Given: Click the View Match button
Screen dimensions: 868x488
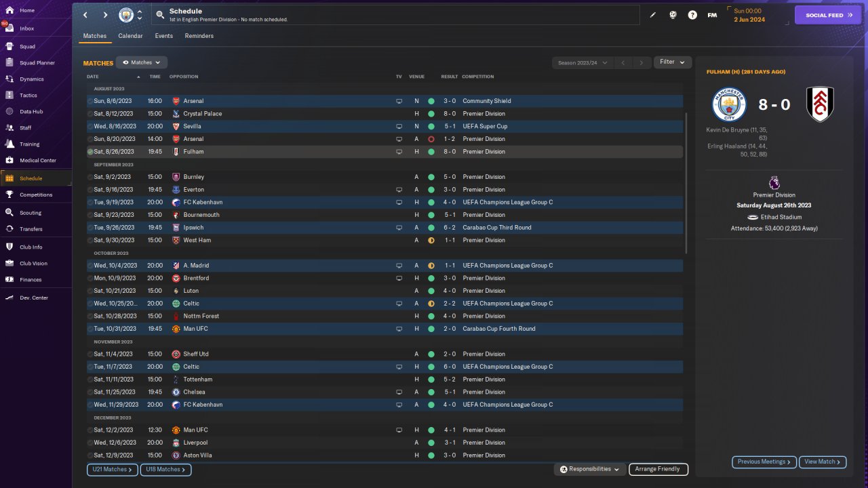Looking at the screenshot, I should [x=823, y=462].
